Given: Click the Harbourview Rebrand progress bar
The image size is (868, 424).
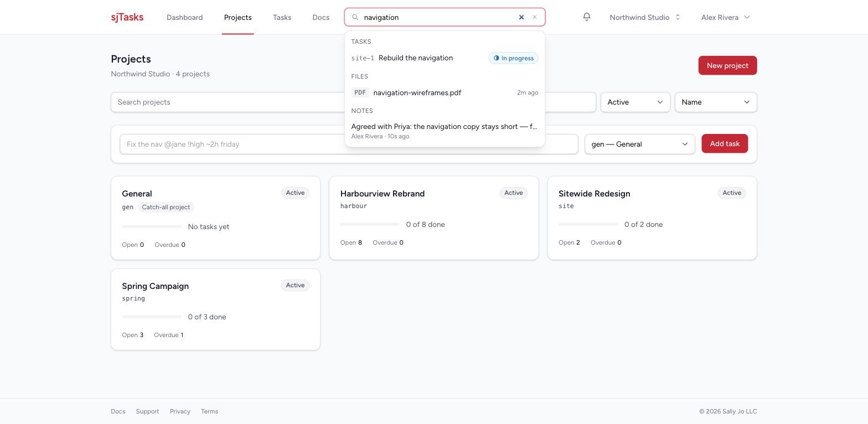Looking at the screenshot, I should [370, 224].
